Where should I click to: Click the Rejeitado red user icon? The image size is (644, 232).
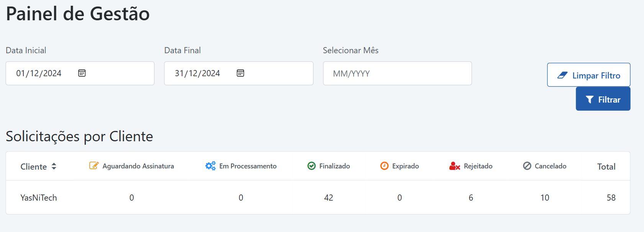coord(454,166)
